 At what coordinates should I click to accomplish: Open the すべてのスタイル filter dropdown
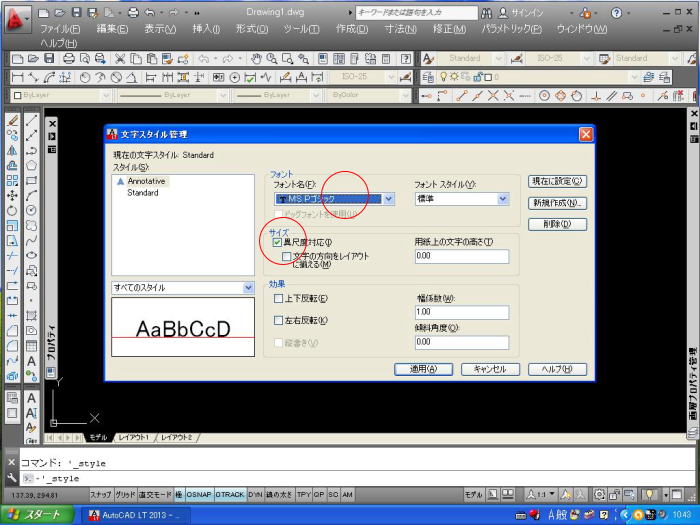tap(249, 288)
